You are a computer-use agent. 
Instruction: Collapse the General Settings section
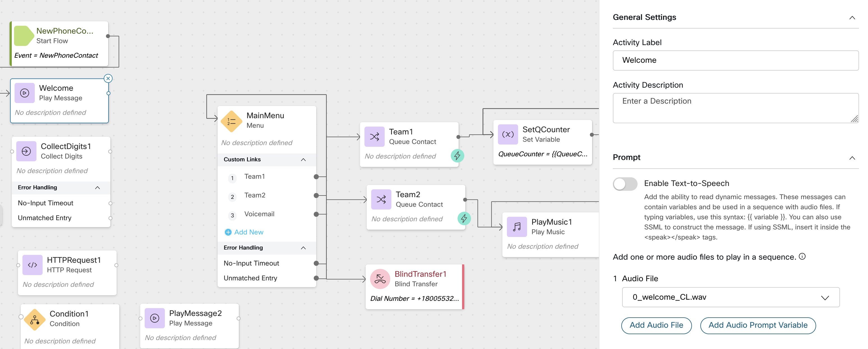852,17
